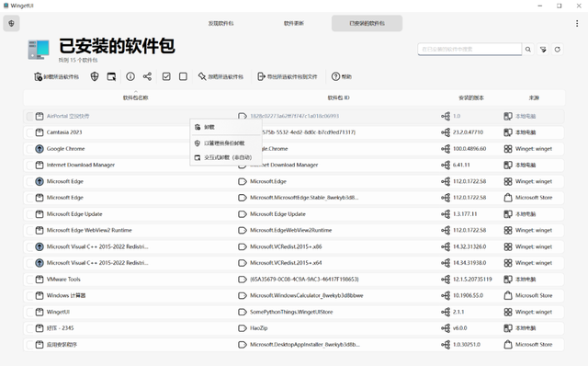
Task: Click the Google Chrome row's blue icon
Action: [x=40, y=149]
